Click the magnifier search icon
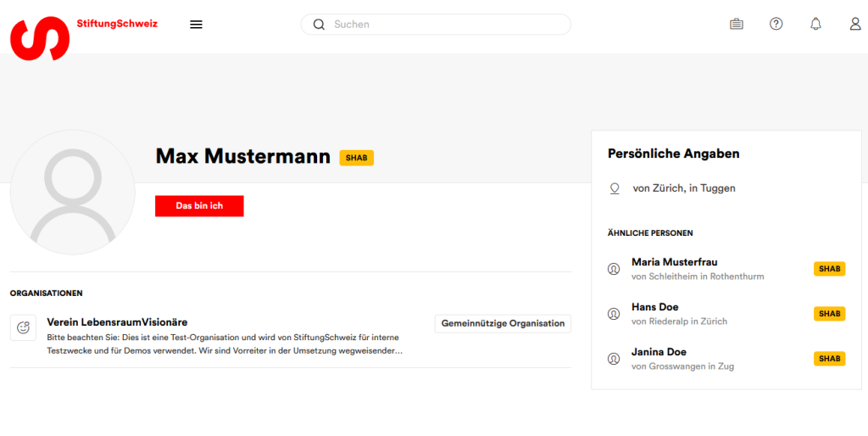 point(319,25)
